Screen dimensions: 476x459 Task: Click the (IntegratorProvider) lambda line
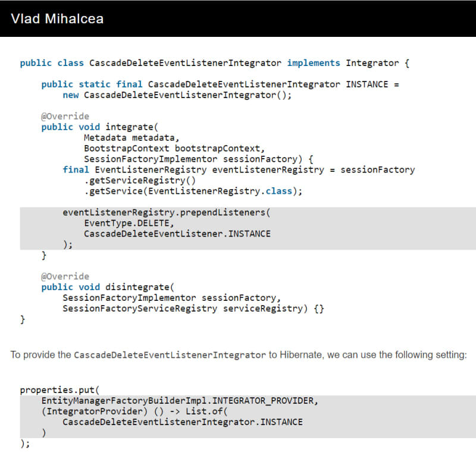pos(134,411)
